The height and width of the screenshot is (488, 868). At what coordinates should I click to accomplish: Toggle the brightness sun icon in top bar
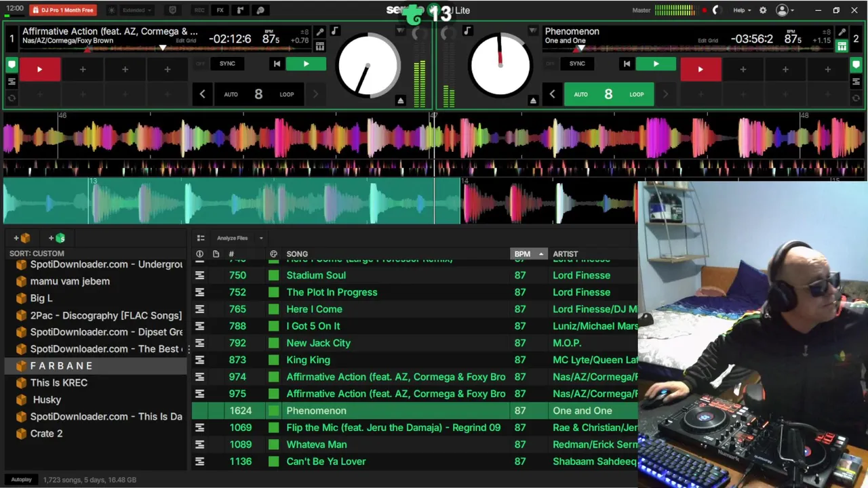coord(112,10)
